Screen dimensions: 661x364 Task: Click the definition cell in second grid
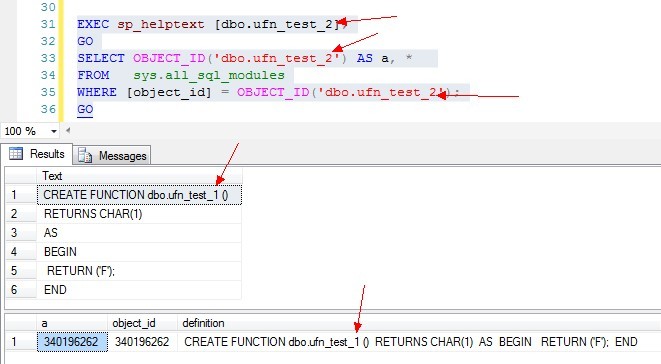[411, 342]
